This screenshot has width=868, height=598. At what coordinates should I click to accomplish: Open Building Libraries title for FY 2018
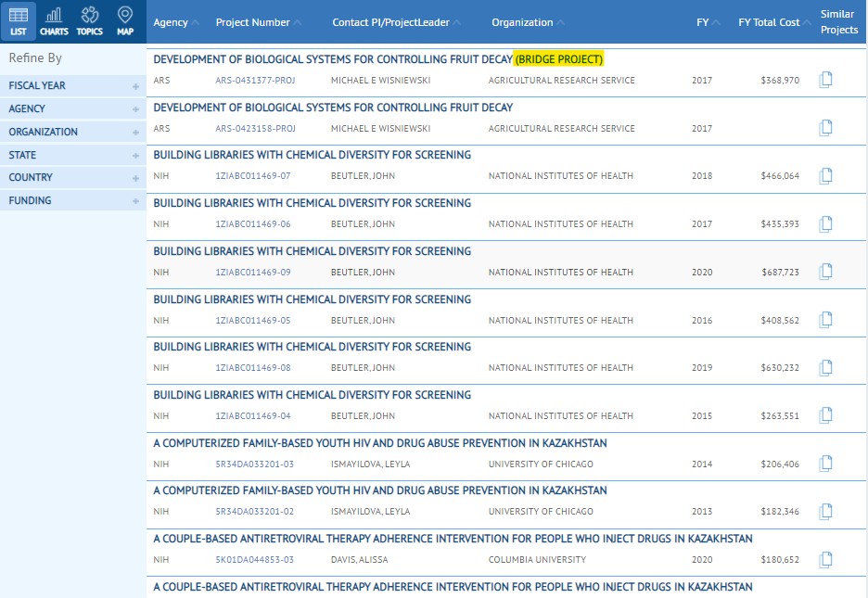click(313, 155)
